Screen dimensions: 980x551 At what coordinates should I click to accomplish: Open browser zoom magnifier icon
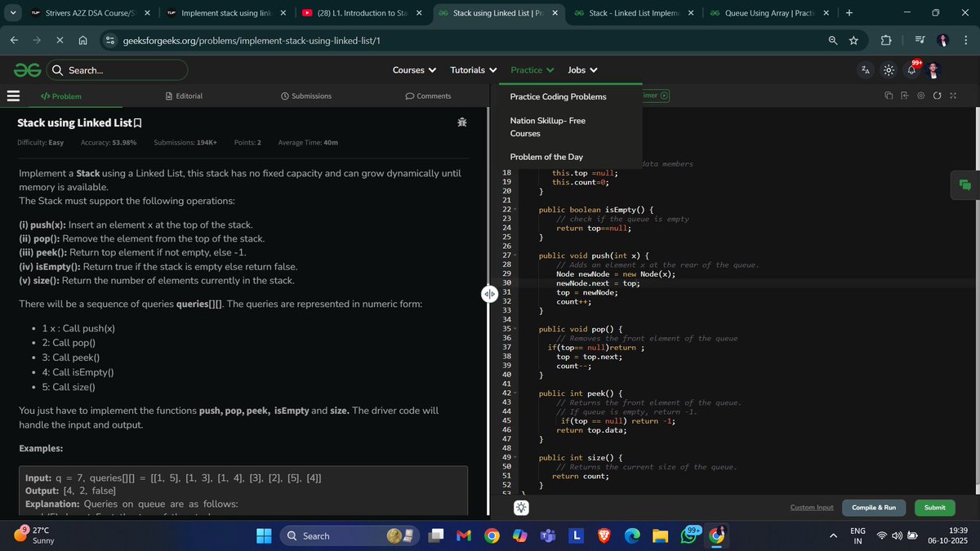pos(832,40)
